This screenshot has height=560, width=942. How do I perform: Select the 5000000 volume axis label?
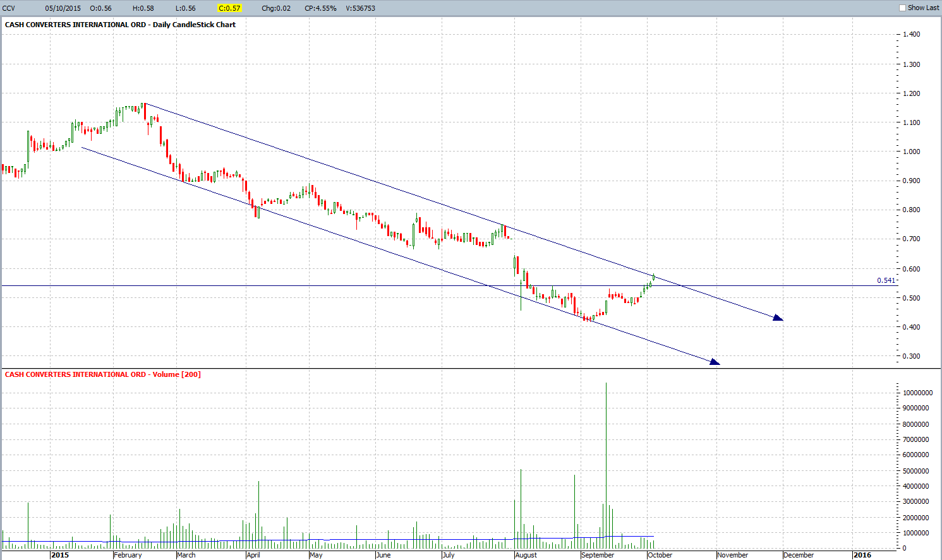point(915,471)
